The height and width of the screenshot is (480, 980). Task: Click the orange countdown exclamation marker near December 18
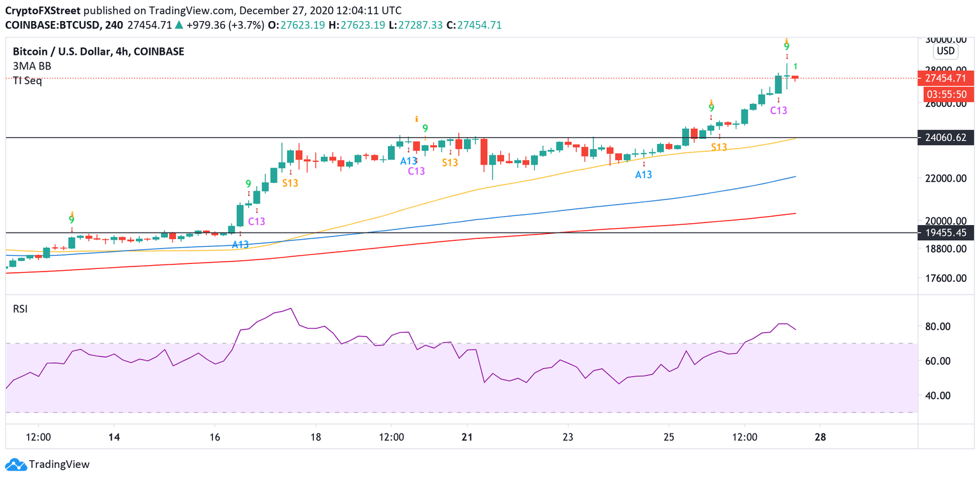point(417,119)
